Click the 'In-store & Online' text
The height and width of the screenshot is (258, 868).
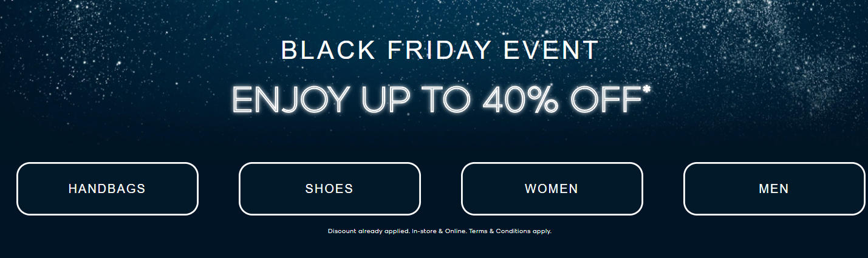pos(440,231)
